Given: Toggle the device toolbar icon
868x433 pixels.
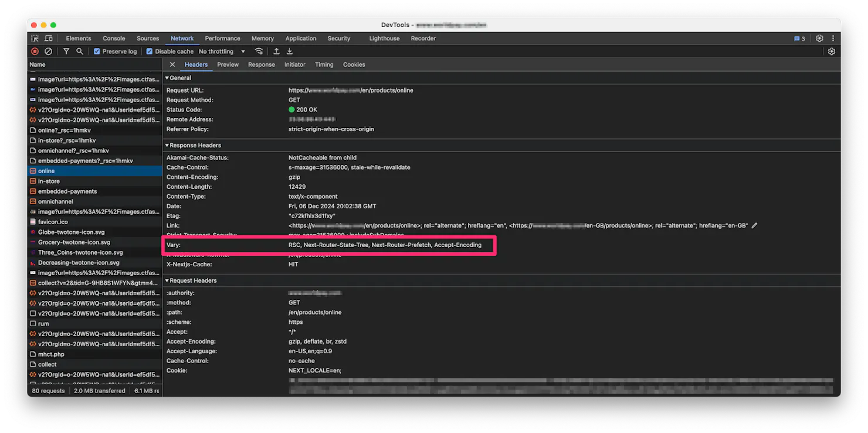Looking at the screenshot, I should pos(49,38).
